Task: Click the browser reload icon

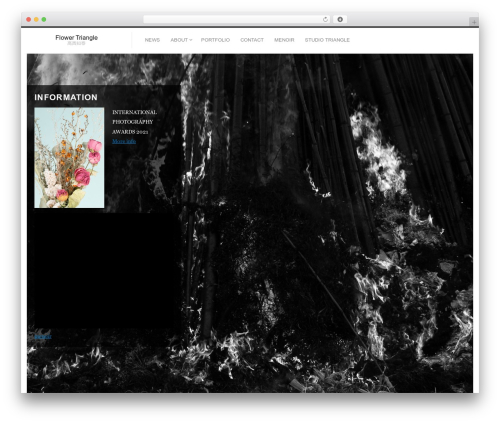Action: click(325, 19)
